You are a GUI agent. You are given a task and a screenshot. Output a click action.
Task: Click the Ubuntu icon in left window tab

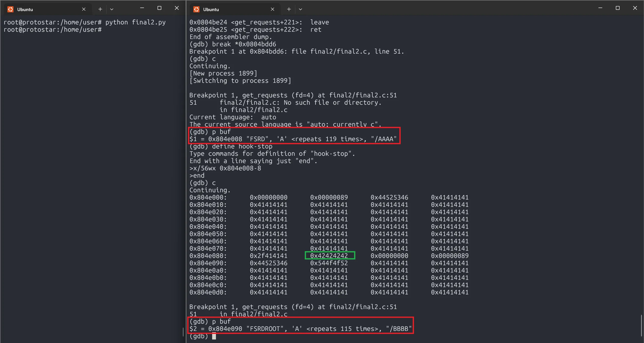click(x=10, y=9)
